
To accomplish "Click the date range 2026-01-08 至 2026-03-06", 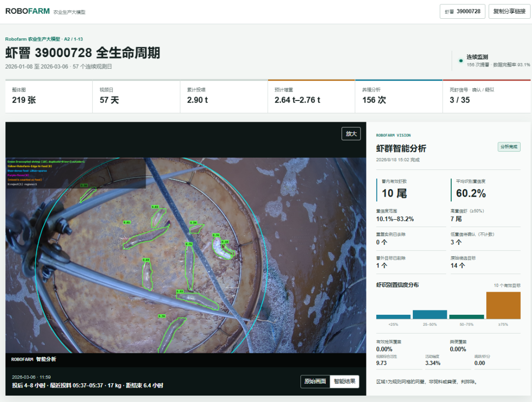I will coord(36,67).
